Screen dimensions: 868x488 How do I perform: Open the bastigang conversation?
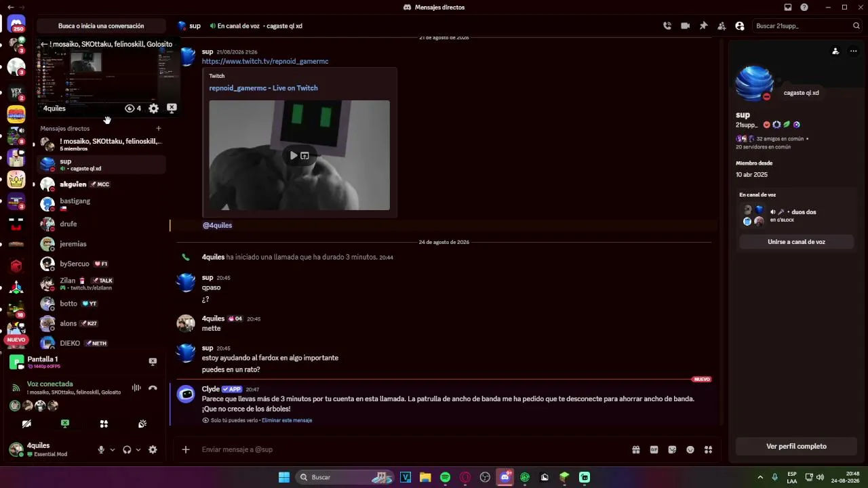(x=101, y=204)
